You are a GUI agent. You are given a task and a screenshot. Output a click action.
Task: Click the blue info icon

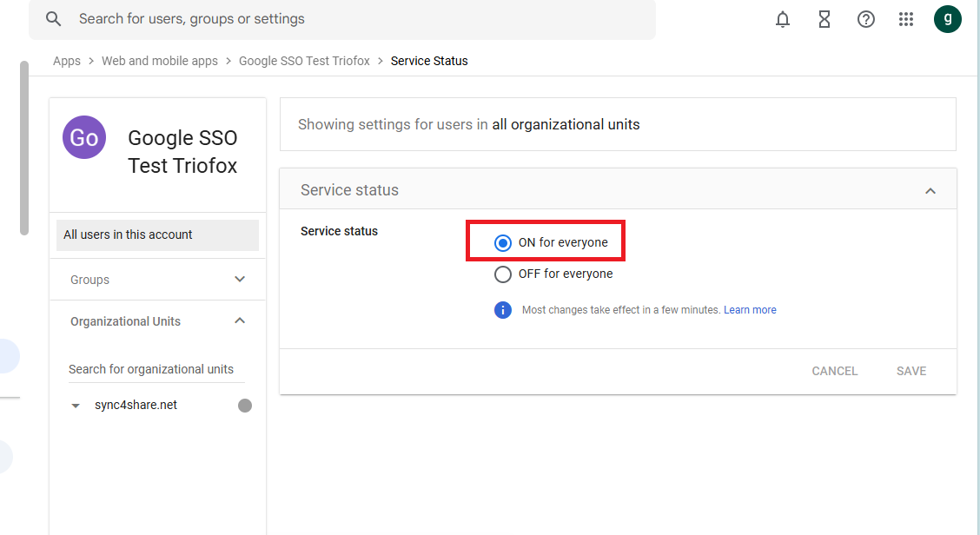pyautogui.click(x=502, y=310)
